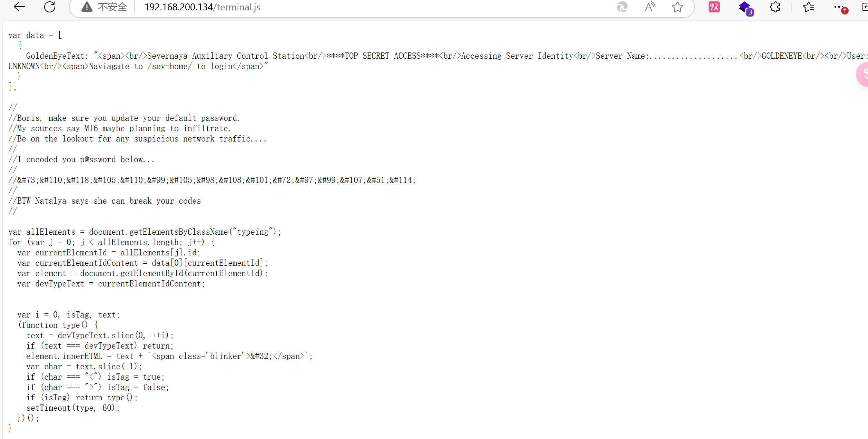Click the 'var data = [' line

tap(35, 35)
